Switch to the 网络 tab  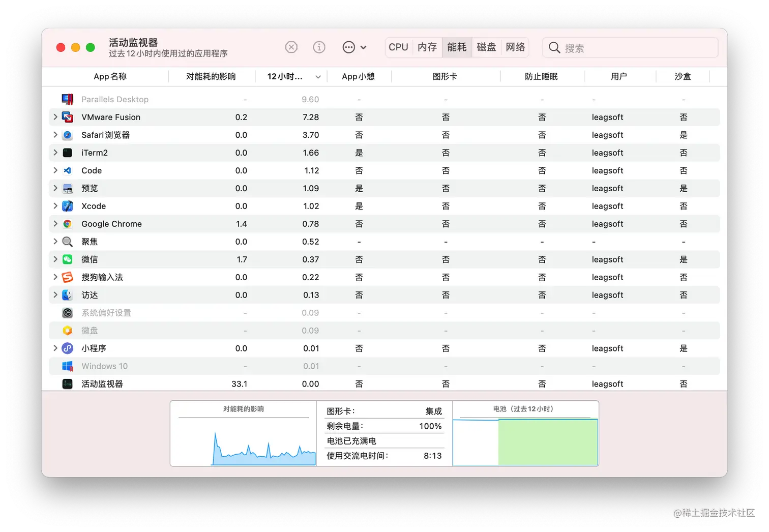click(x=515, y=47)
